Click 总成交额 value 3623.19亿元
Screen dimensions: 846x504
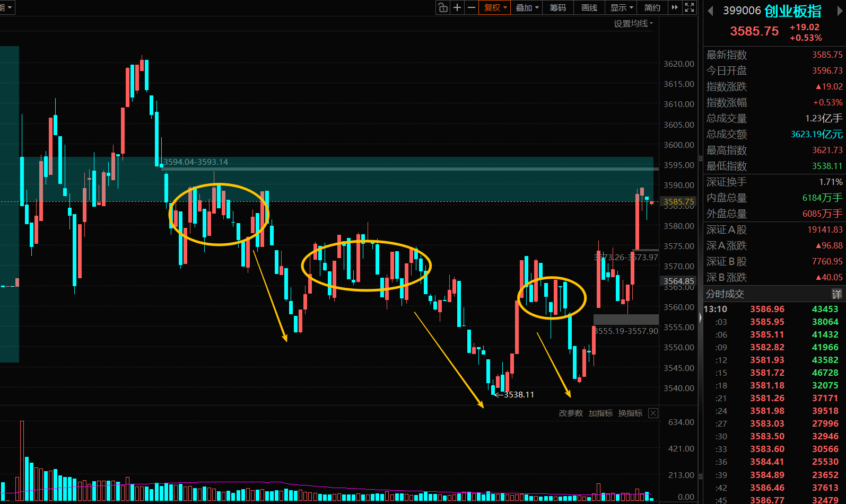(x=817, y=134)
